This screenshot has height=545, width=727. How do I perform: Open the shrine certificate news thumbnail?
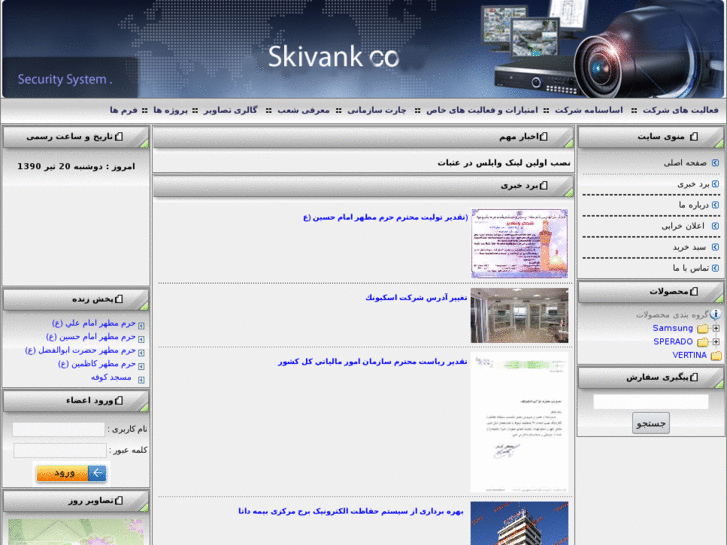coord(519,244)
